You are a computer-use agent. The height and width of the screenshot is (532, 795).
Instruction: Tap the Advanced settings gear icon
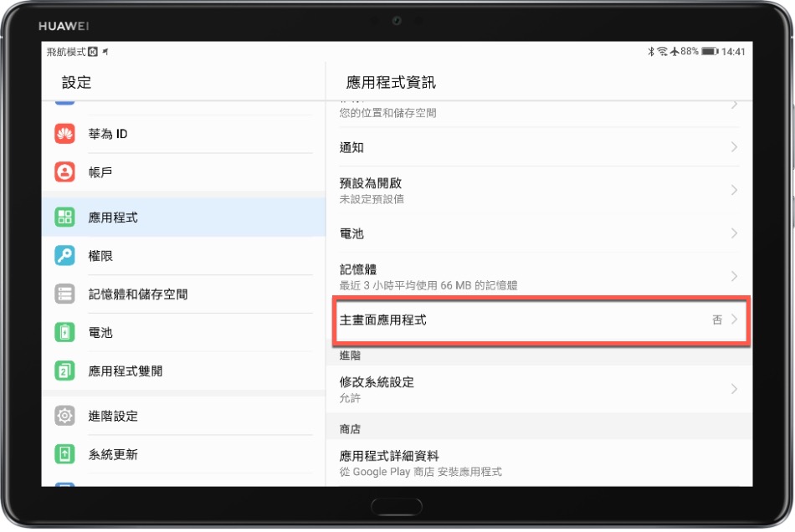(64, 416)
